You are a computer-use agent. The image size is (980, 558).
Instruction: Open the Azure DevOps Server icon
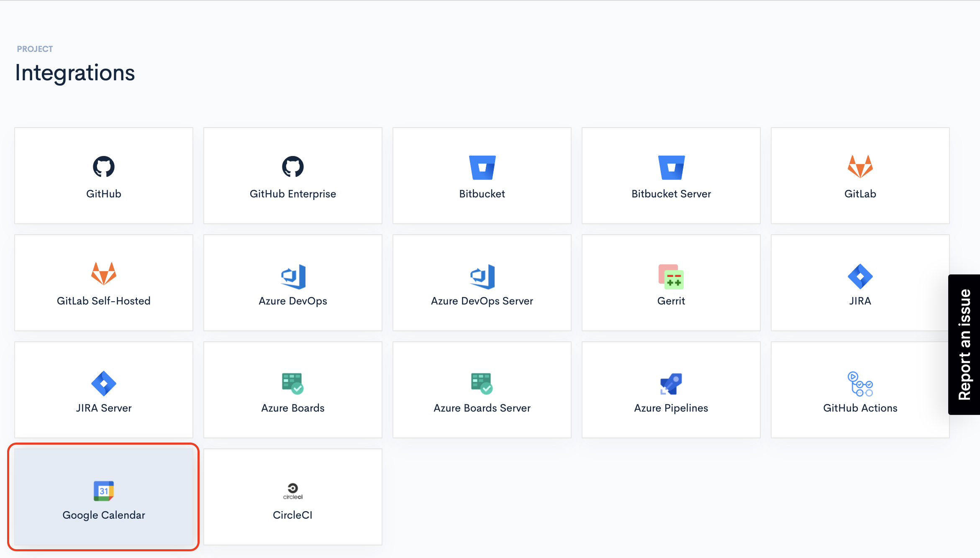[482, 276]
